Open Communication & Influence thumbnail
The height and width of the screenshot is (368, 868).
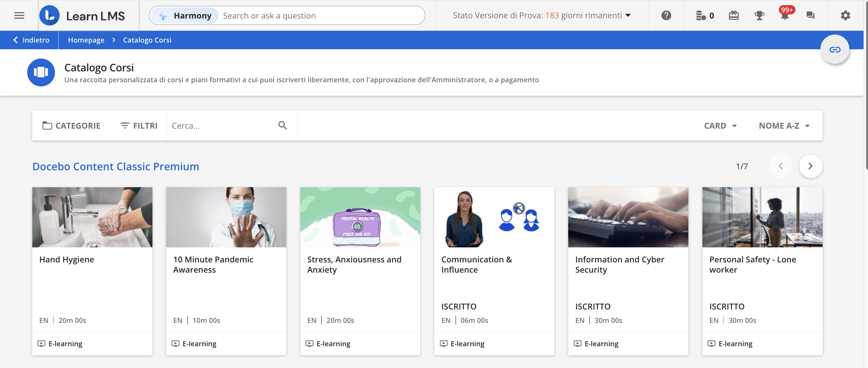point(494,217)
